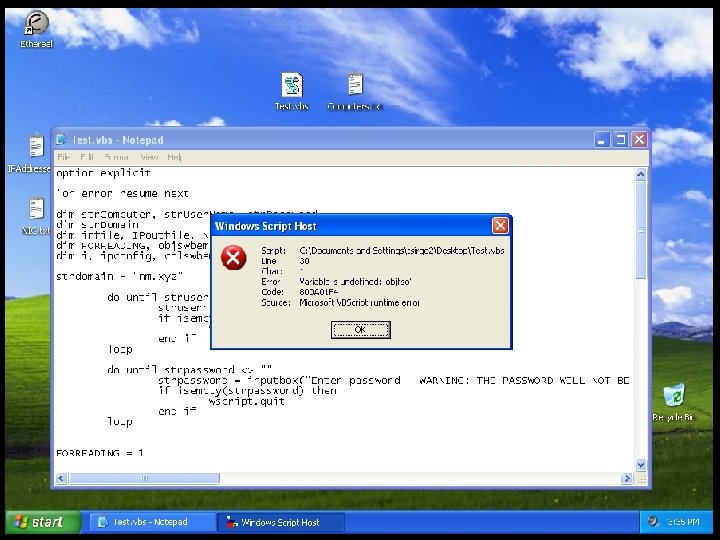Switch to Windows Script Host taskbar button

click(280, 522)
